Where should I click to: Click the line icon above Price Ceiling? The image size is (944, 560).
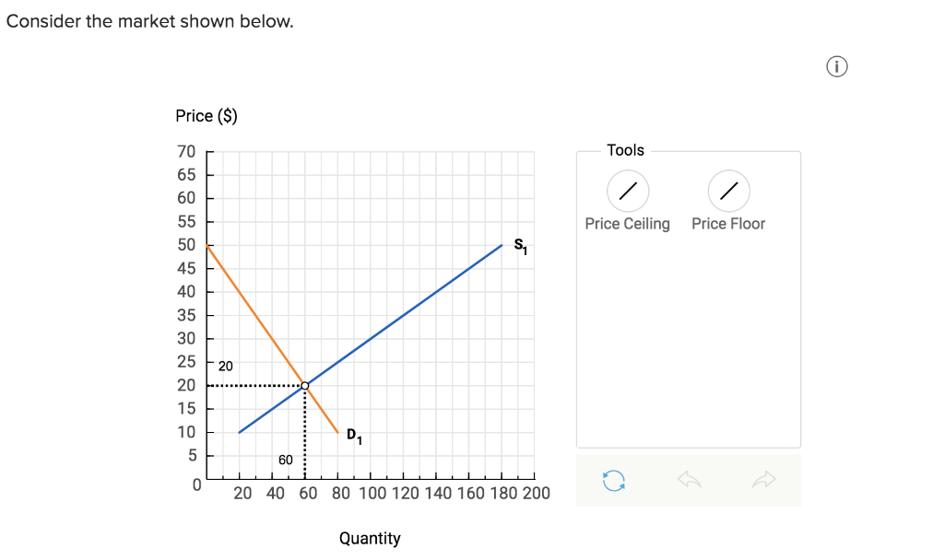628,191
